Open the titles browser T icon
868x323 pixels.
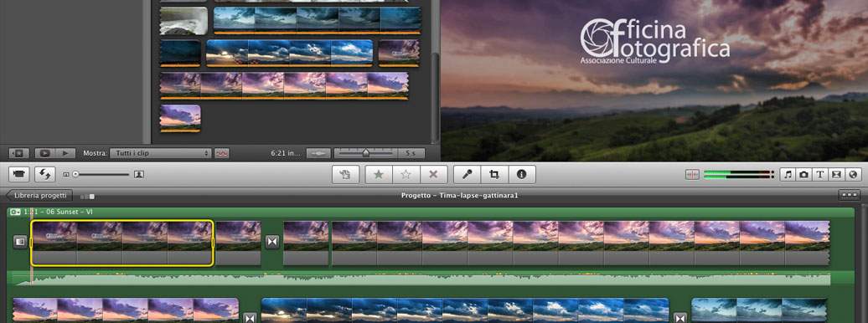(820, 175)
